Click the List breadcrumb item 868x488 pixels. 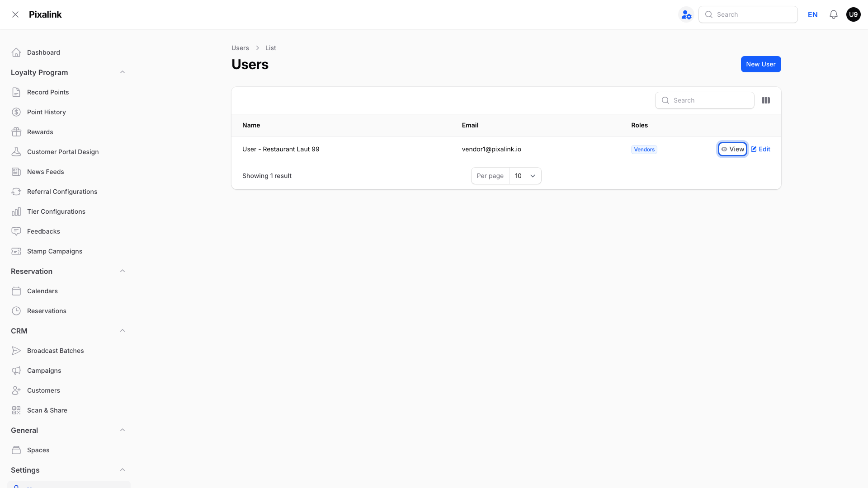[270, 48]
